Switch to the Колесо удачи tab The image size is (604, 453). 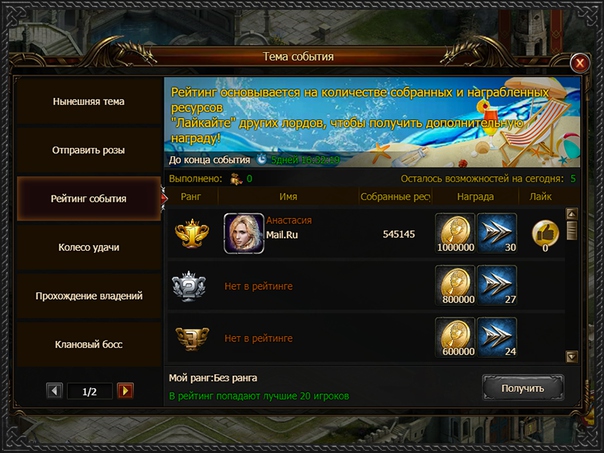coord(89,247)
